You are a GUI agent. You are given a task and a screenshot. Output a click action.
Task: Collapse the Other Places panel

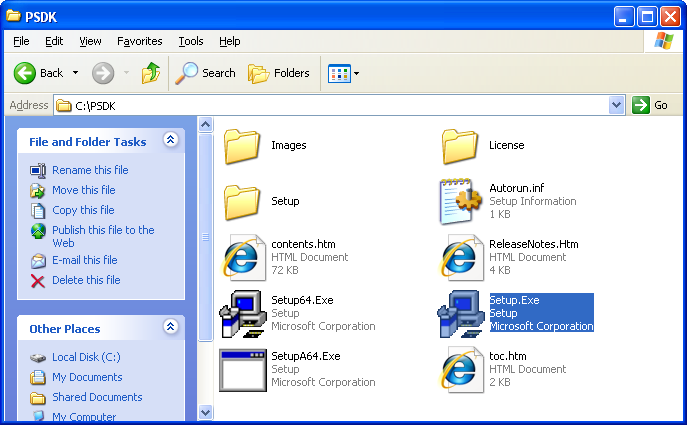coord(170,328)
